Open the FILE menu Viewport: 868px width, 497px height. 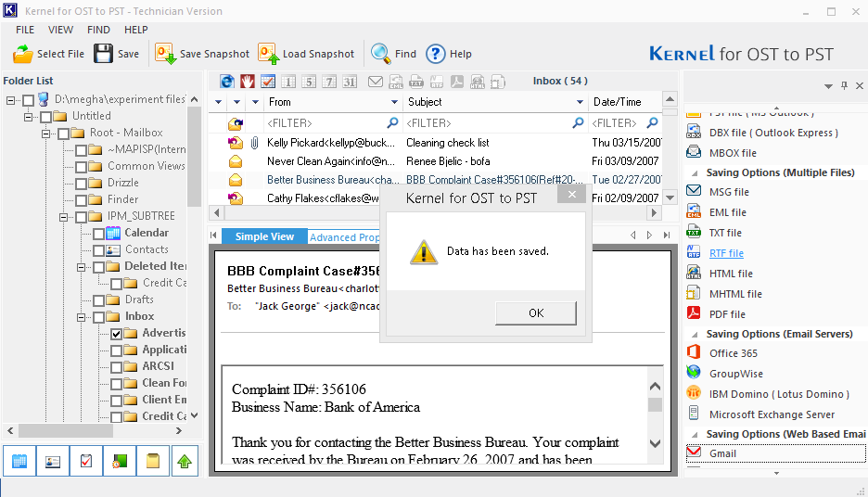click(25, 30)
